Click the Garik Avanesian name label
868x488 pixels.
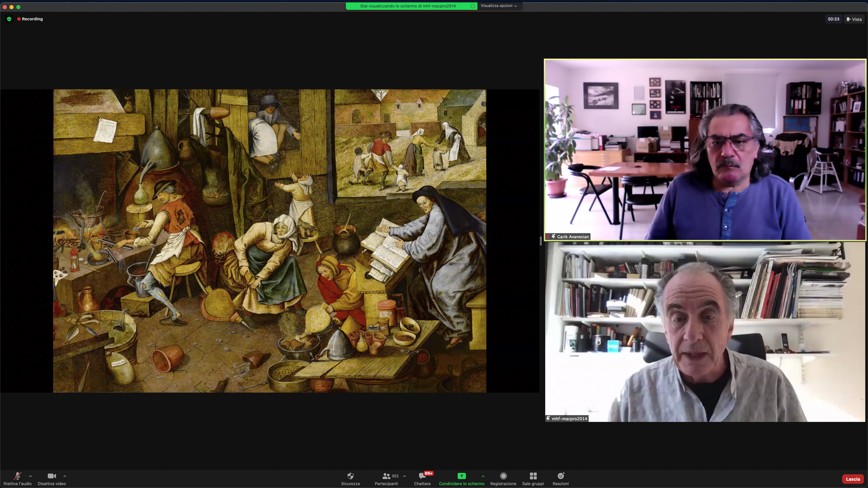569,236
